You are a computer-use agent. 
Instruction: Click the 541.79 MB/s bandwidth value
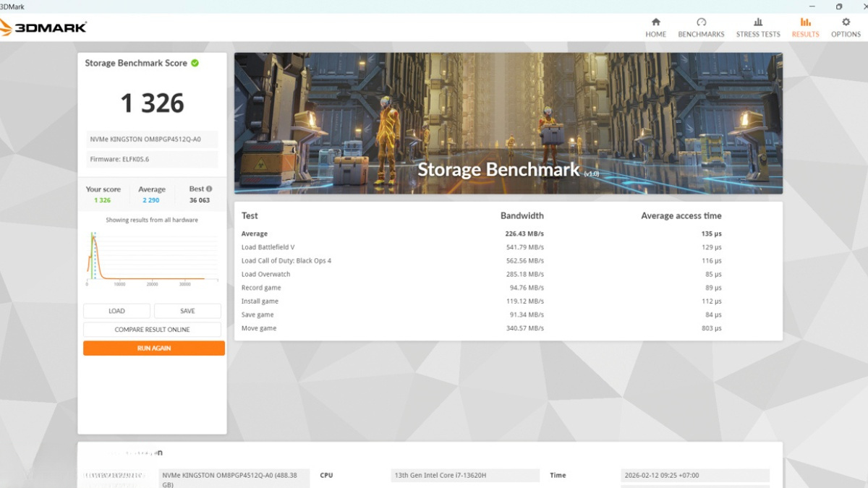(x=525, y=247)
